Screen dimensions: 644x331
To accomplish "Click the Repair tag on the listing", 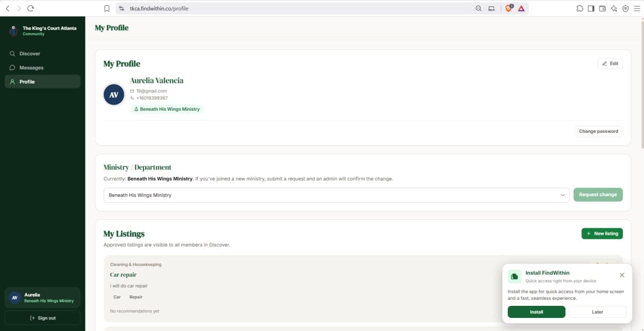I will 136,297.
